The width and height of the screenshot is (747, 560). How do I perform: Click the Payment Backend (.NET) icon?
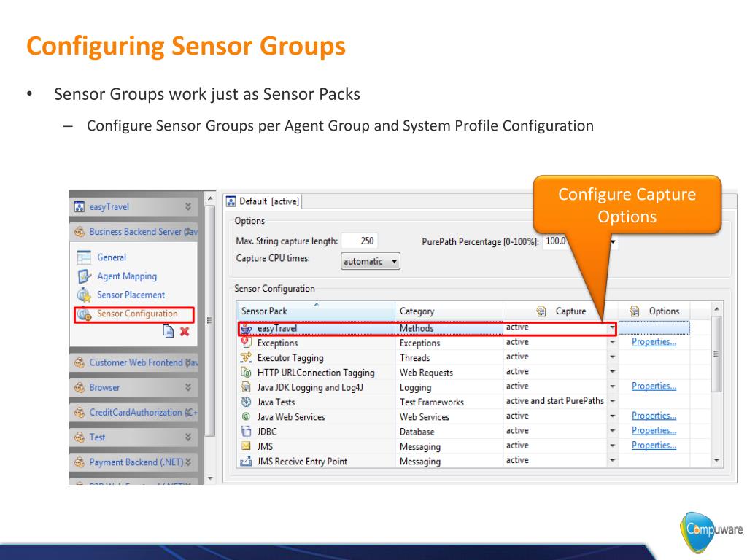coord(79,462)
